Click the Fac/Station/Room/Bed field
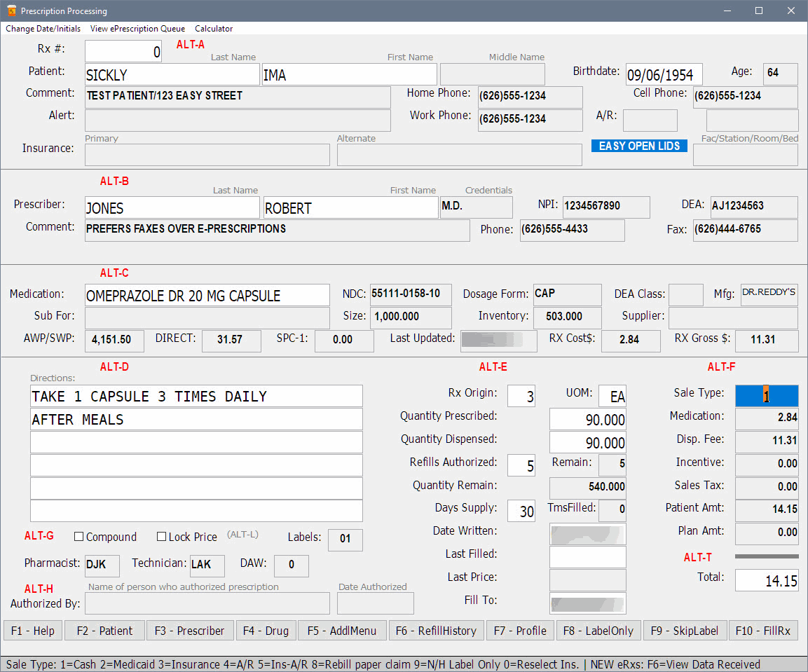Viewport: 808px width, 672px height. (x=745, y=155)
